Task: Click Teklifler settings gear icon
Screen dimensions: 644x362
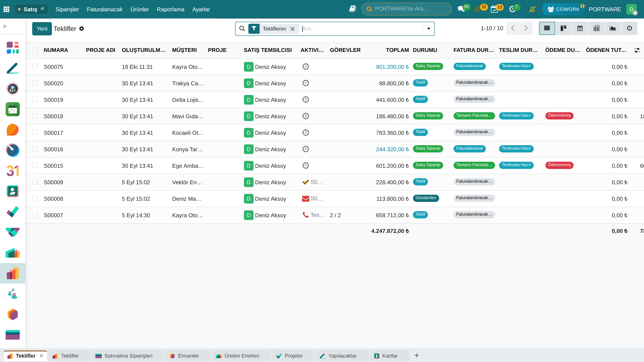Action: tap(82, 29)
